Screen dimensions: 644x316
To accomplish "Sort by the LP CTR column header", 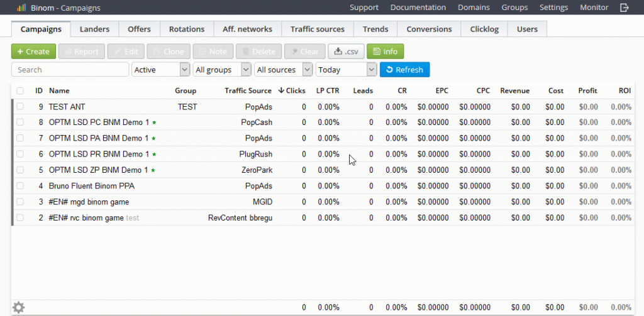I will pyautogui.click(x=328, y=90).
